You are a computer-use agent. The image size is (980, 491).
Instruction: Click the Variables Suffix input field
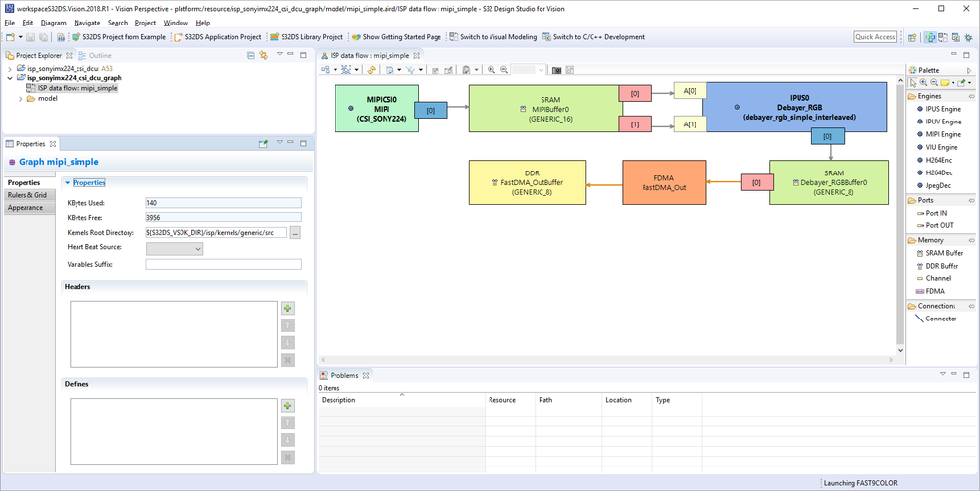(x=224, y=265)
